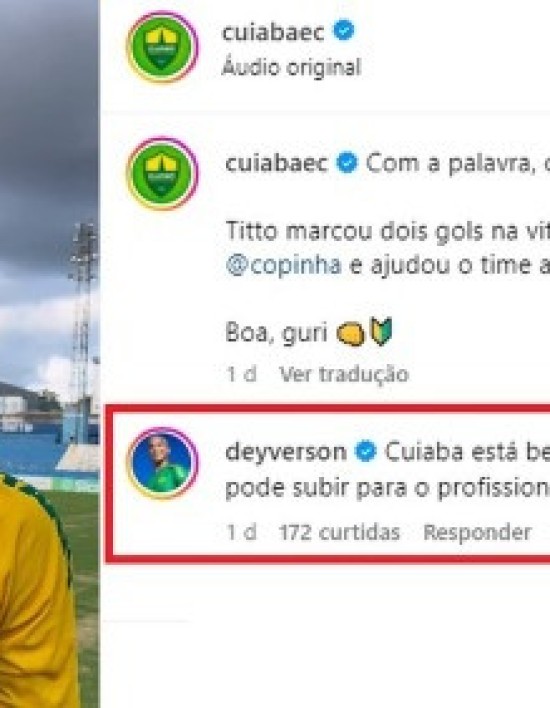Open cuiabaec username in the caption
The image size is (550, 708).
pyautogui.click(x=276, y=163)
